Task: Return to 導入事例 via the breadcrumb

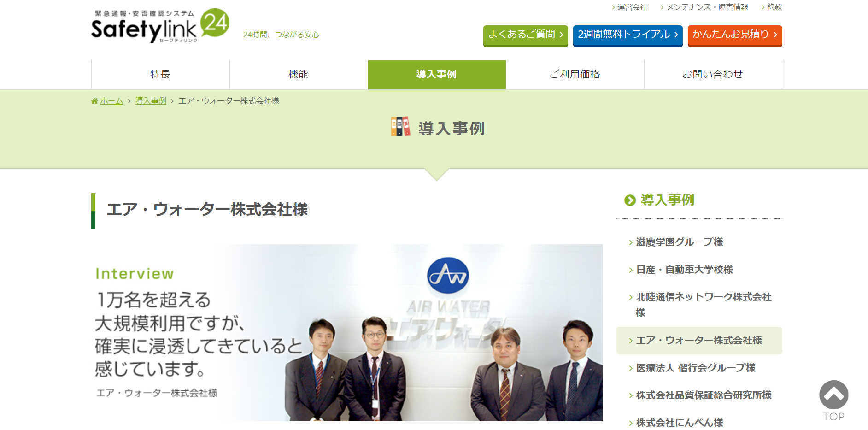Action: [150, 100]
